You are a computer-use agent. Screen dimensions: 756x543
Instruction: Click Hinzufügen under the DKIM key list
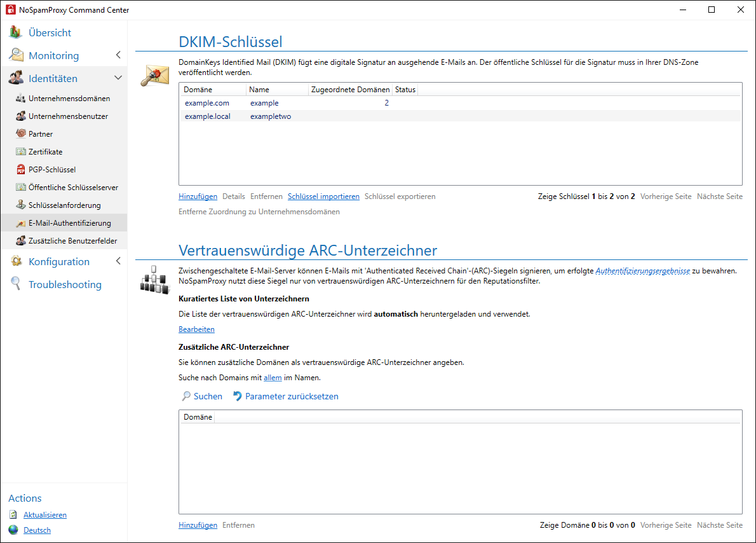198,196
